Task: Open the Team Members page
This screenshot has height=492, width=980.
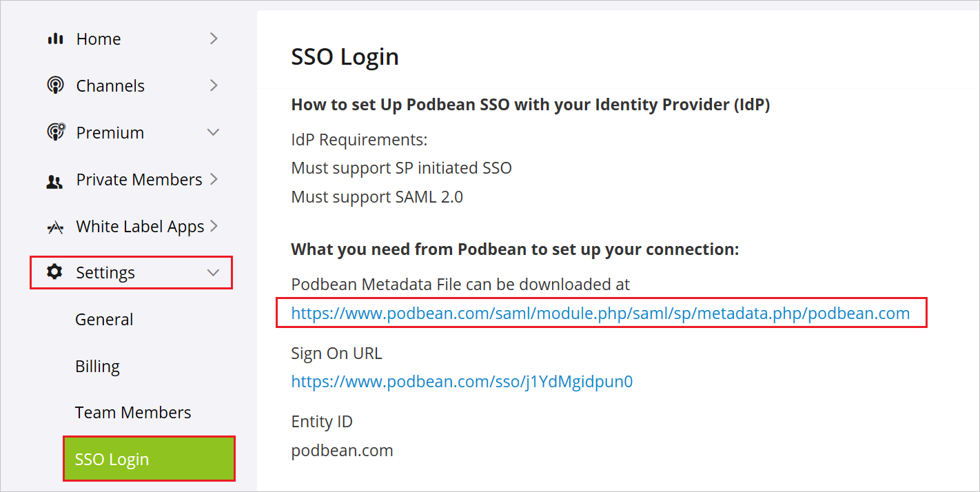Action: [132, 412]
